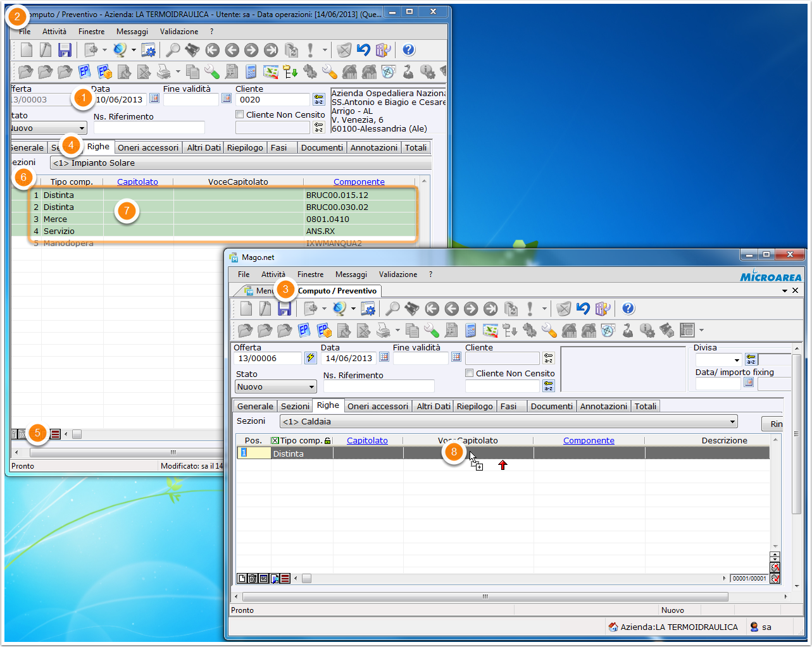812x647 pixels.
Task: Go to first record in Mago.net toolbar
Action: tap(432, 308)
